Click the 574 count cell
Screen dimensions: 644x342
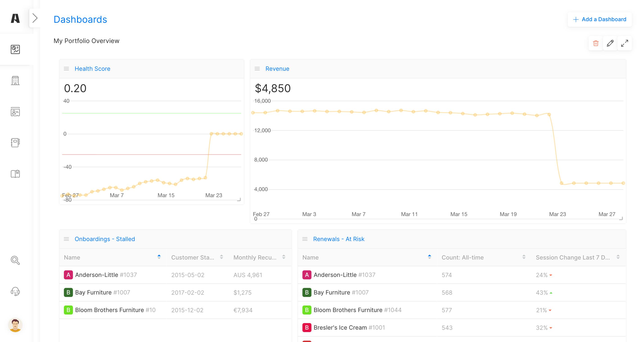pyautogui.click(x=447, y=275)
